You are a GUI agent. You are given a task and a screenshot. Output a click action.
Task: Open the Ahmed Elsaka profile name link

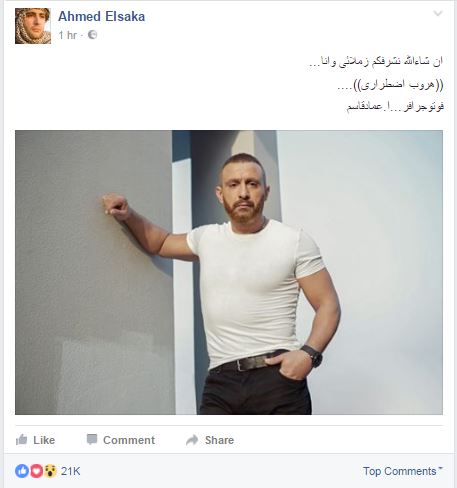pyautogui.click(x=102, y=16)
